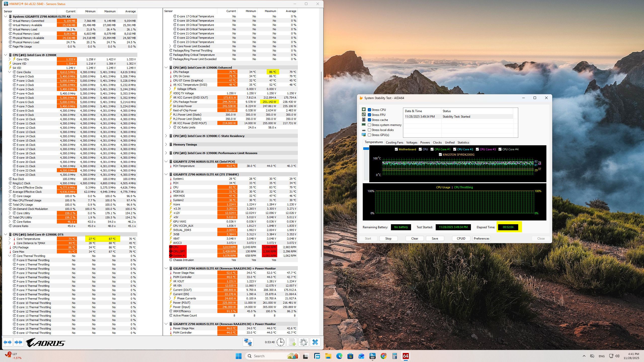Click the expand columns arrows icon
Screen dimensions: 644x362
8,342
